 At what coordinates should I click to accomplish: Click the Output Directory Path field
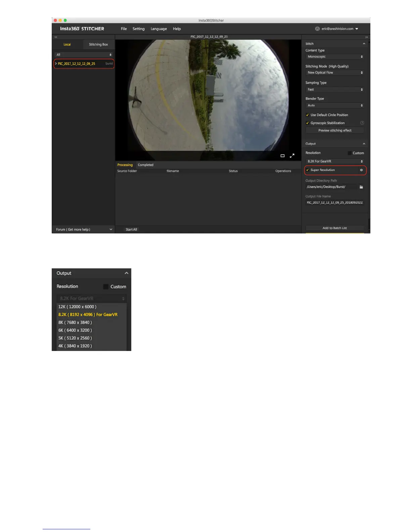point(331,187)
